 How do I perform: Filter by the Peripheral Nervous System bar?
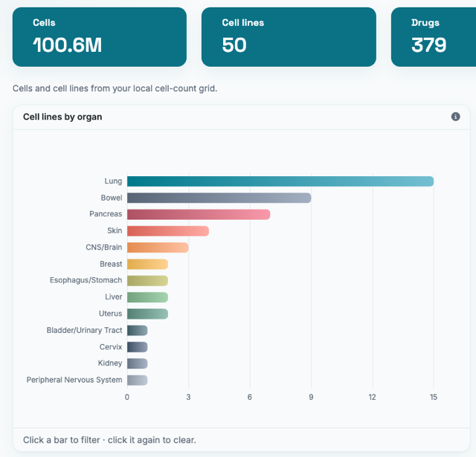pyautogui.click(x=137, y=380)
